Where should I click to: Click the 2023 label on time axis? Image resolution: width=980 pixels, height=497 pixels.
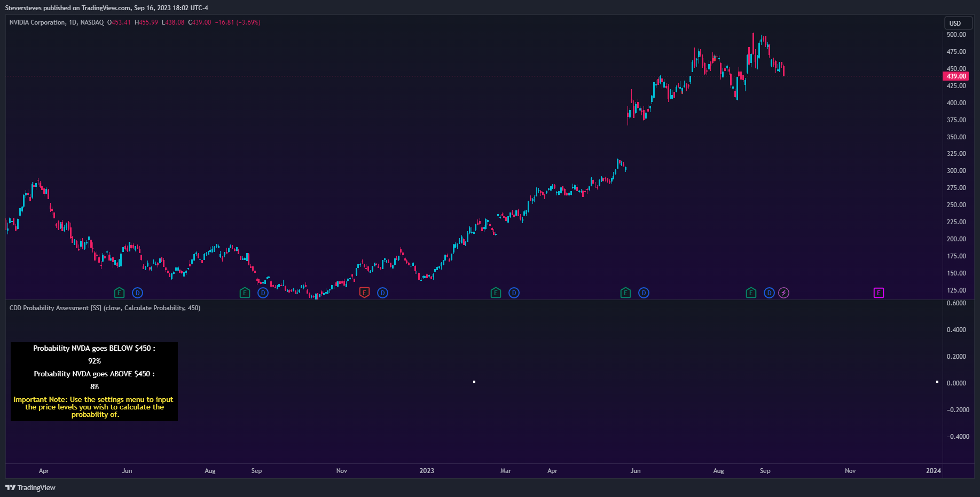[x=427, y=471]
